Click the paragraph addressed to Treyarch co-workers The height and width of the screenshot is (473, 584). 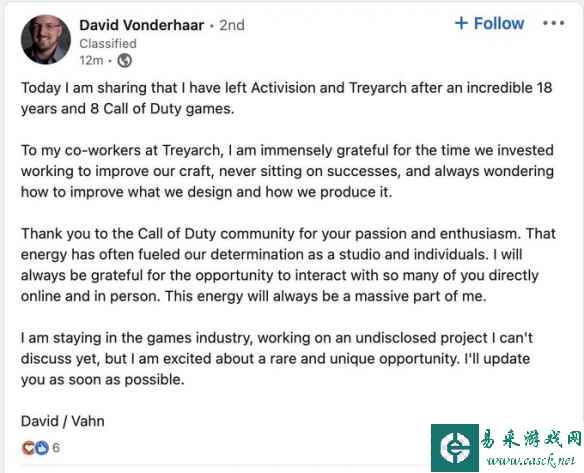pos(287,171)
